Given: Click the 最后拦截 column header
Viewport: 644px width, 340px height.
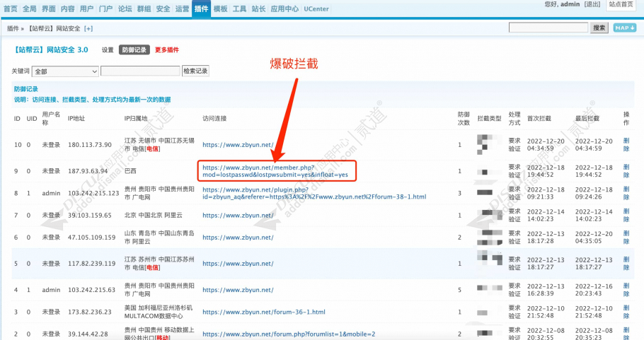Looking at the screenshot, I should (x=587, y=119).
